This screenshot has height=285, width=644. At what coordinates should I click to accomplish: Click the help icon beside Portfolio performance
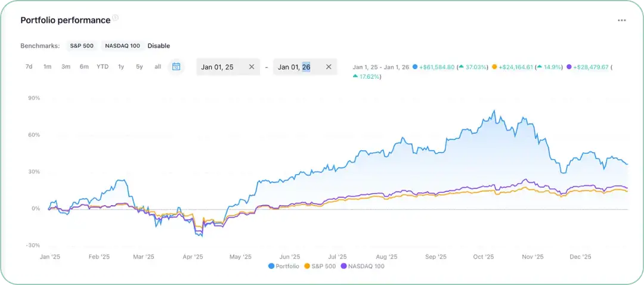tap(116, 18)
